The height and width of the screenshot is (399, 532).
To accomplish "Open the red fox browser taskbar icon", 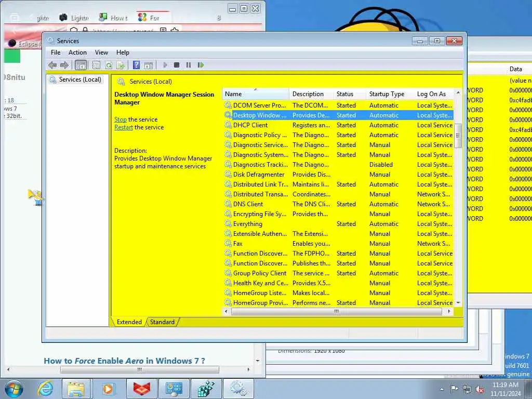I will (x=142, y=389).
